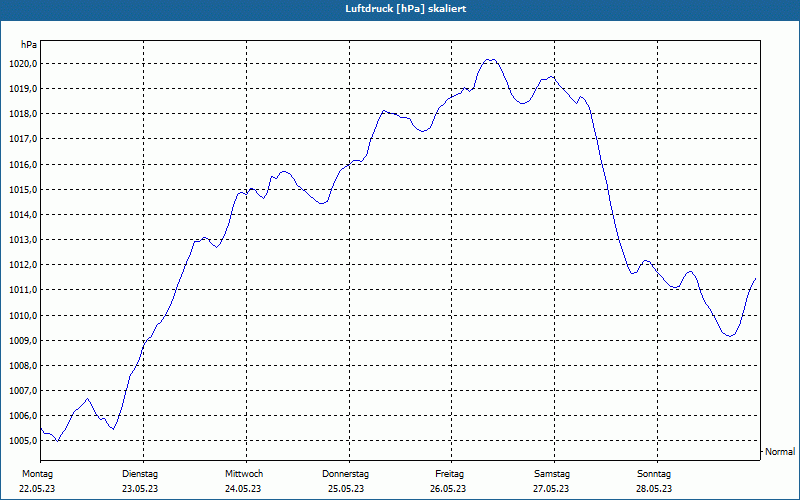Select the 1011,0 axis value
This screenshot has height=500, width=800.
click(23, 290)
